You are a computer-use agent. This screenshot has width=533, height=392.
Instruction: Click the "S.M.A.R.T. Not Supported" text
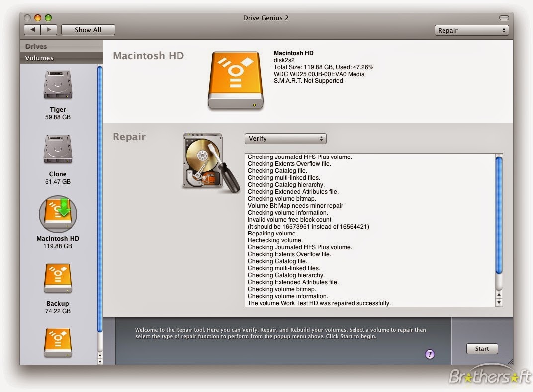click(x=308, y=81)
